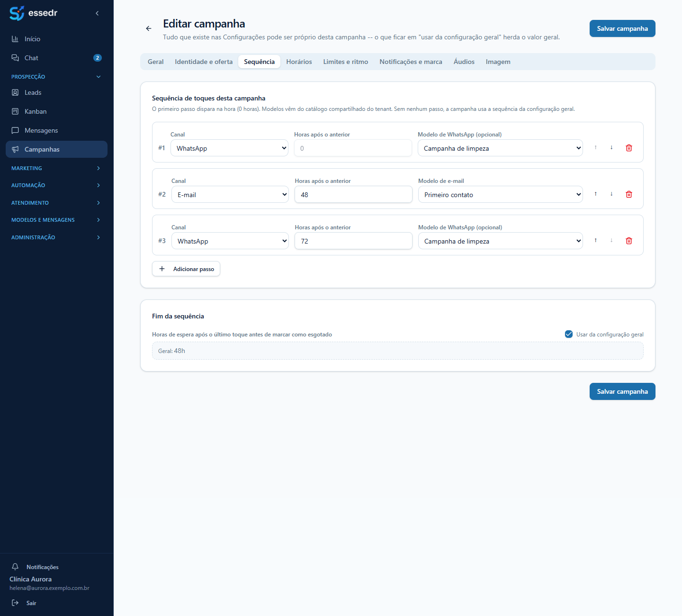Screen dimensions: 682x616
Task: Open the Áudios tab
Action: click(464, 62)
